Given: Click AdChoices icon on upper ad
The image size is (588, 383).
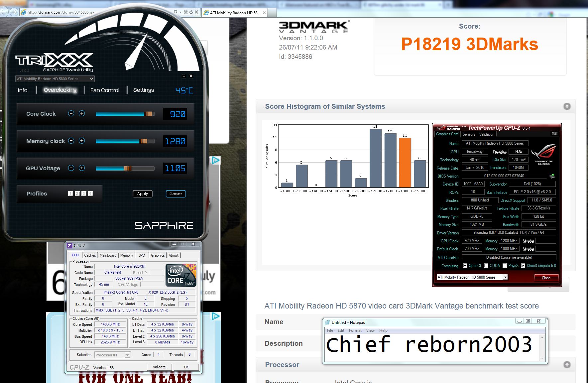Looking at the screenshot, I should click(x=216, y=161).
